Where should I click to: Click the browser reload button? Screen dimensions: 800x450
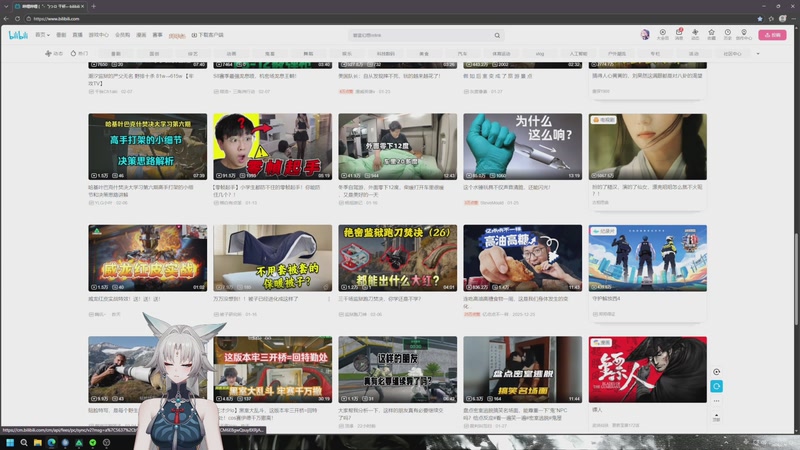[x=17, y=18]
